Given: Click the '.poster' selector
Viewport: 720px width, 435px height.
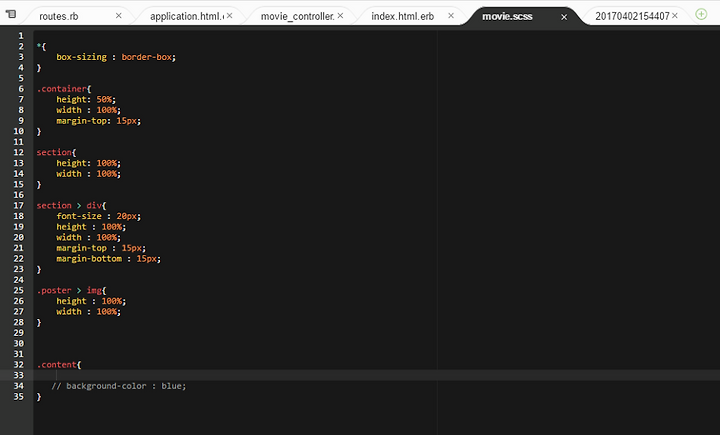Looking at the screenshot, I should pos(54,291).
